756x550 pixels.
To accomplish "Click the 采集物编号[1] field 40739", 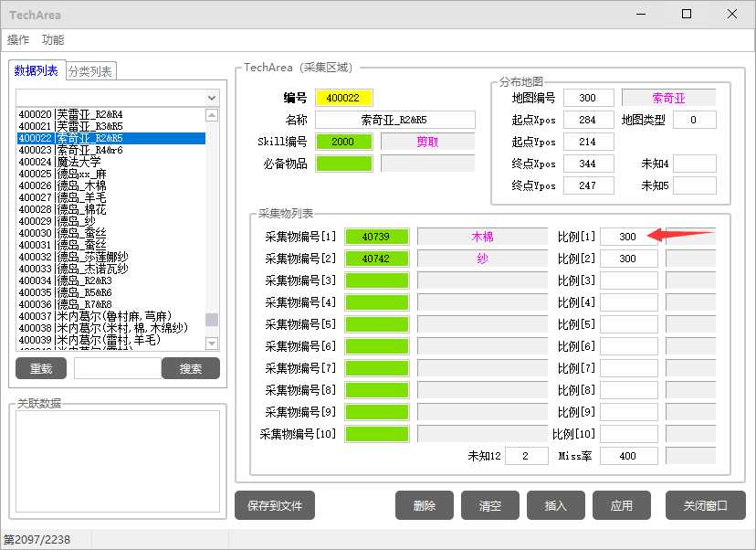I will click(x=376, y=237).
